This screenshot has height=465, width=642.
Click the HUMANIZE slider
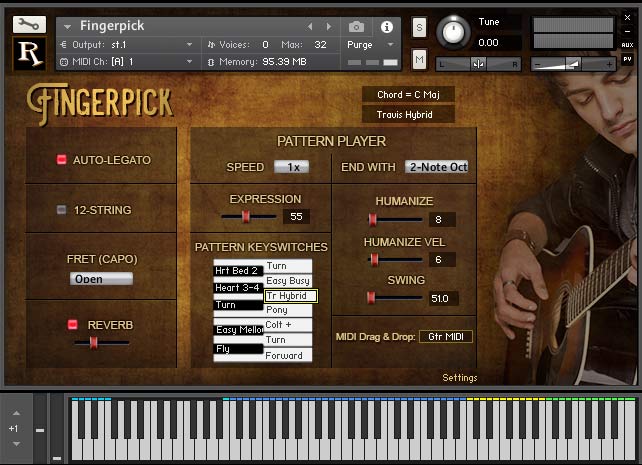(x=395, y=220)
